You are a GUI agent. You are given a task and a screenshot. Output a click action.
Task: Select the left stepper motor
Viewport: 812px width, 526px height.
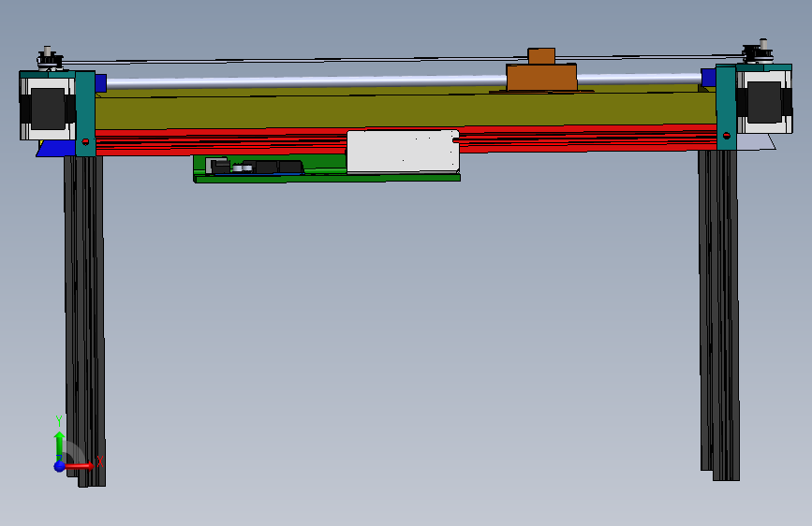tap(48, 108)
